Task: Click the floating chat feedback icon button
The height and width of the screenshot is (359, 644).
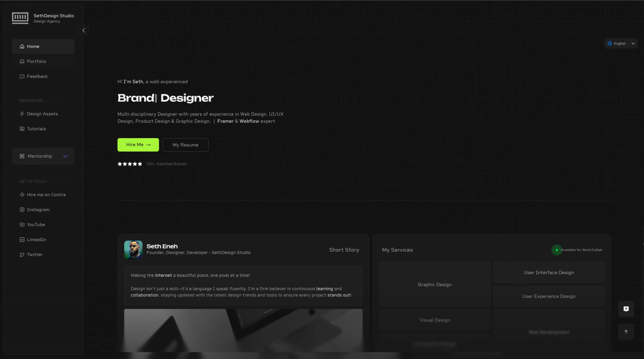Action: 626,309
